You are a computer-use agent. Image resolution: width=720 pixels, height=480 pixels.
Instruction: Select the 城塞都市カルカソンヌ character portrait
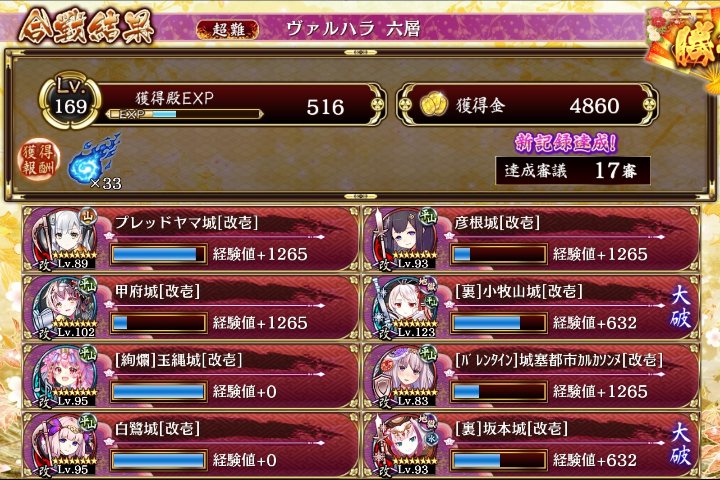pos(405,376)
